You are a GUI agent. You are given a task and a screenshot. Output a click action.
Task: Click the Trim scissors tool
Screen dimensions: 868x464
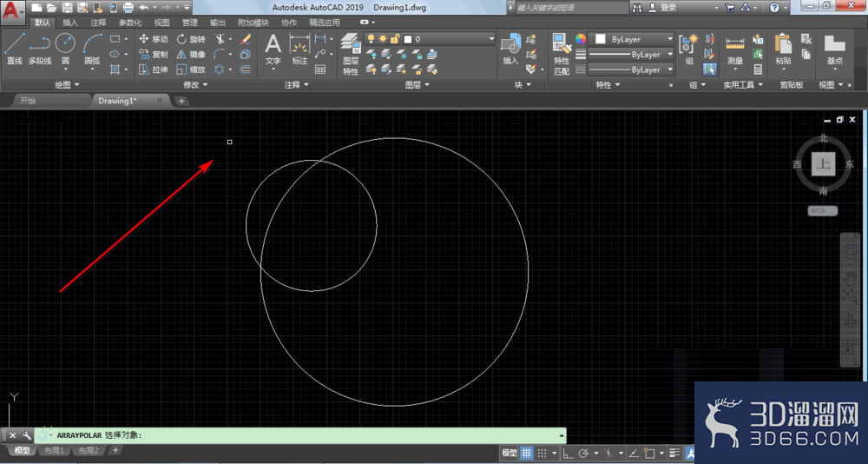[220, 39]
